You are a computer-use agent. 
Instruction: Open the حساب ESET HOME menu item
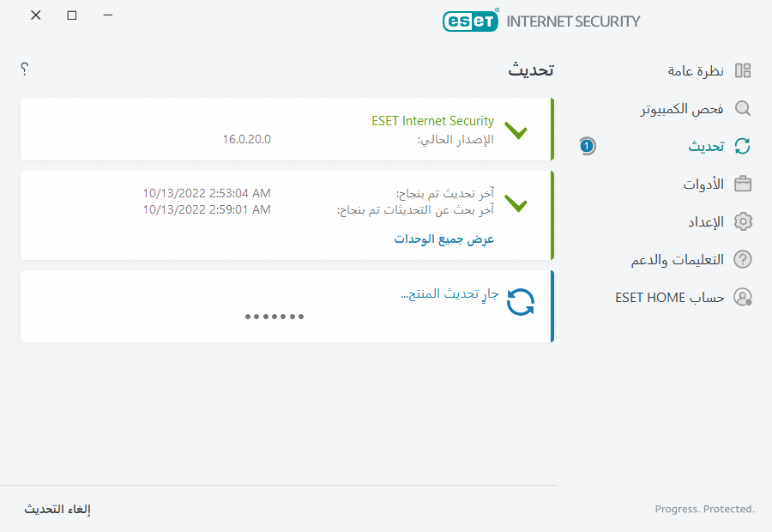[x=669, y=297]
